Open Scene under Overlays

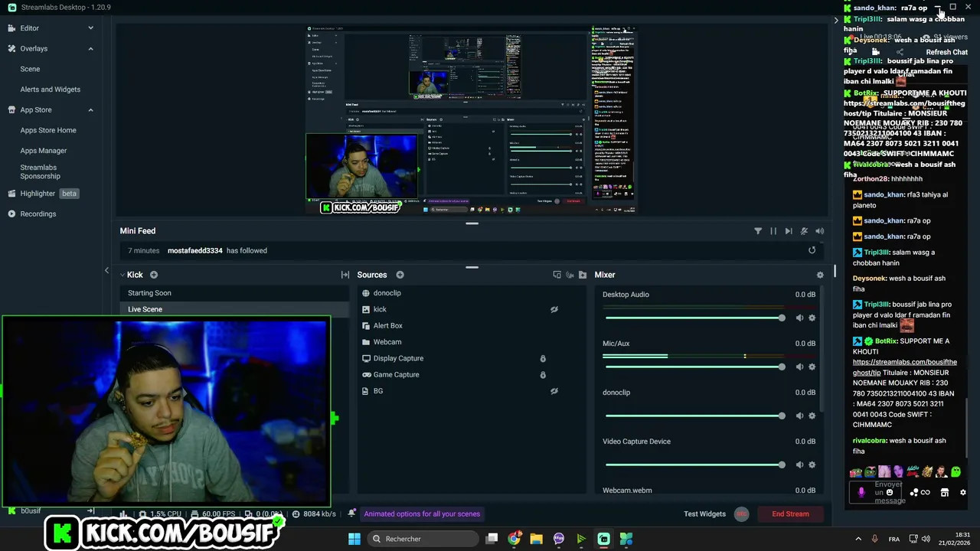30,69
